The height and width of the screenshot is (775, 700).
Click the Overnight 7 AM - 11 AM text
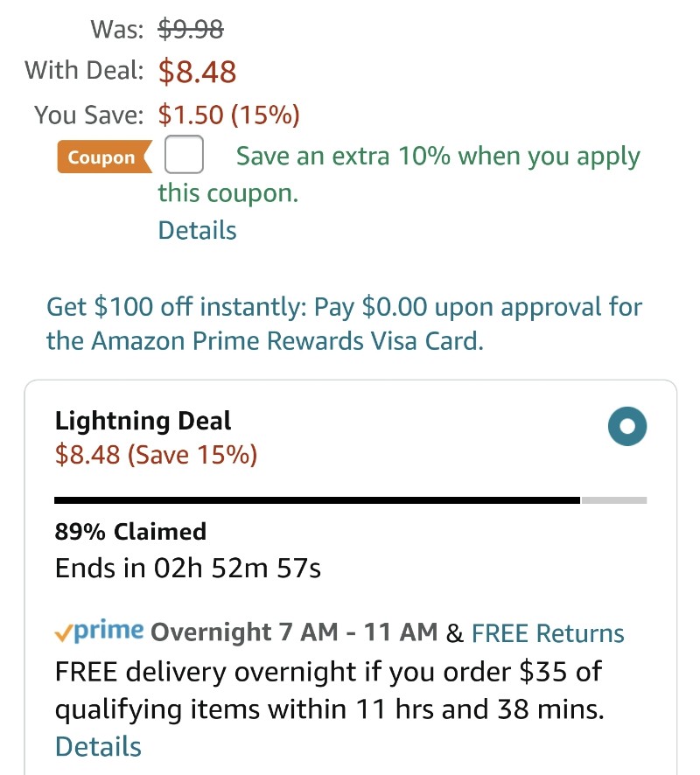click(x=294, y=632)
